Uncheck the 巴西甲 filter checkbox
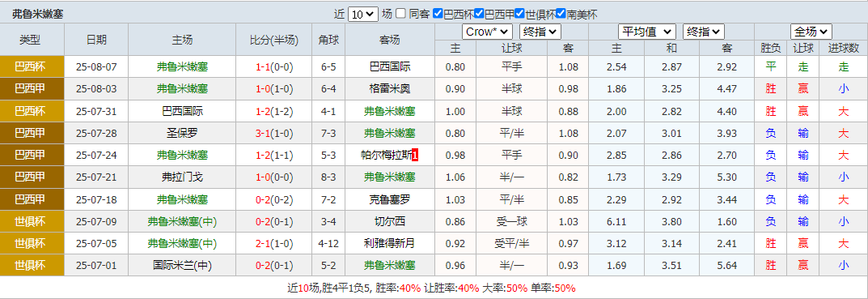868x299 pixels. click(x=480, y=13)
